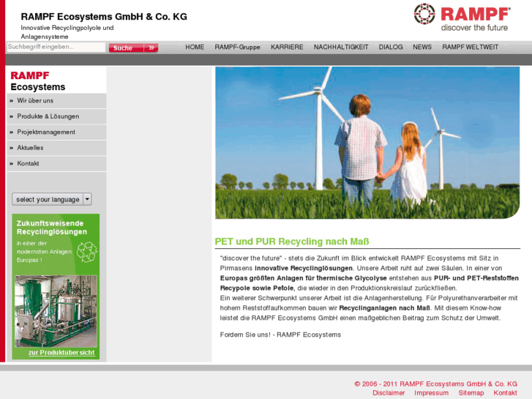The width and height of the screenshot is (532, 399).
Task: Click the language dropdown arrow
Action: [88, 199]
